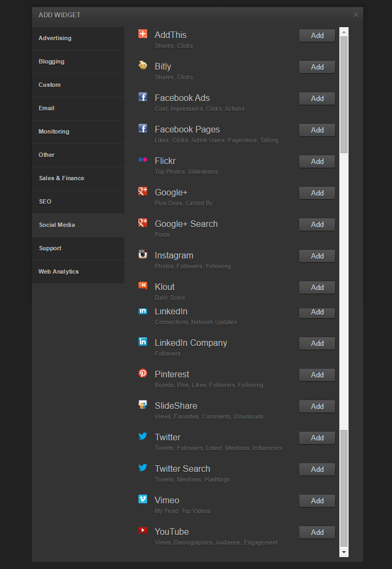392x569 pixels.
Task: Add the YouTube widget
Action: pyautogui.click(x=317, y=532)
